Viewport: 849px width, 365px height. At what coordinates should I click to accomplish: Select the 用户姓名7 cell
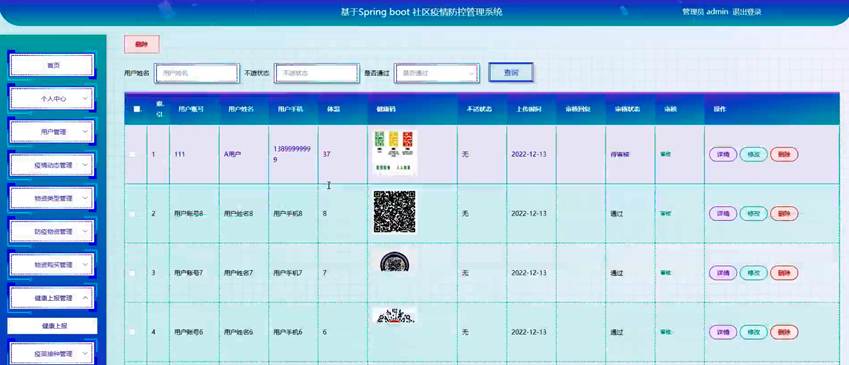[238, 273]
